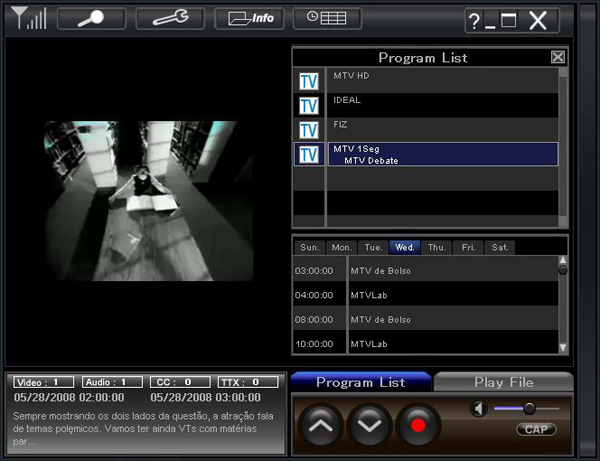Open the Program List bottom tab
This screenshot has height=461, width=600.
coord(361,382)
